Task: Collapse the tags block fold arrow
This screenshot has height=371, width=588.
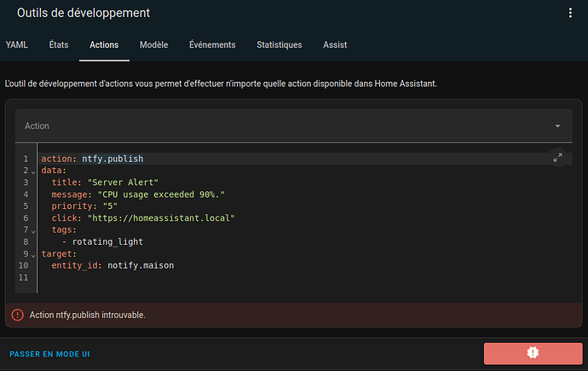Action: point(33,230)
